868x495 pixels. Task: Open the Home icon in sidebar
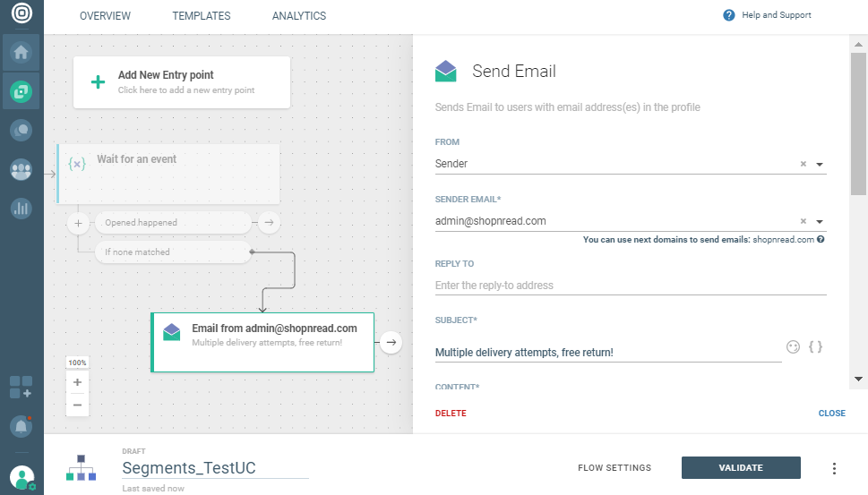pos(21,53)
